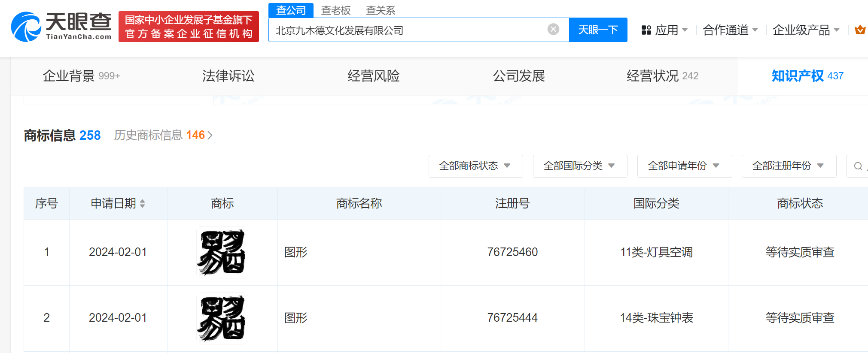Open trademark image for 76725444
Screen dimensions: 868x353
pyautogui.click(x=222, y=318)
